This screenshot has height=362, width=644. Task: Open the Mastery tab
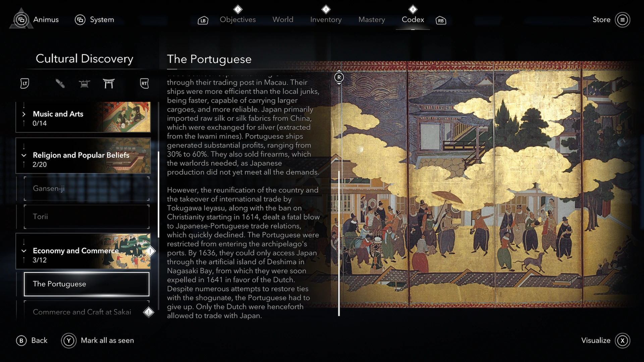coord(372,20)
